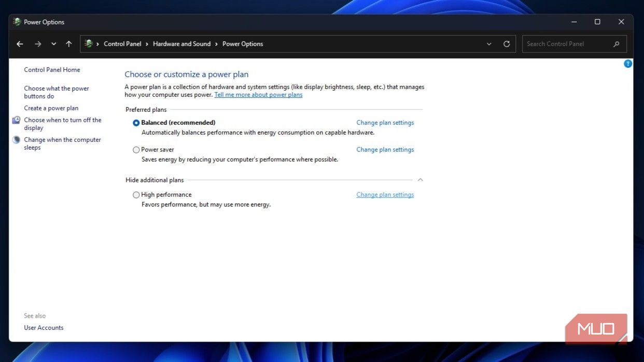644x362 pixels.
Task: Open Create a power plan
Action: [51, 108]
